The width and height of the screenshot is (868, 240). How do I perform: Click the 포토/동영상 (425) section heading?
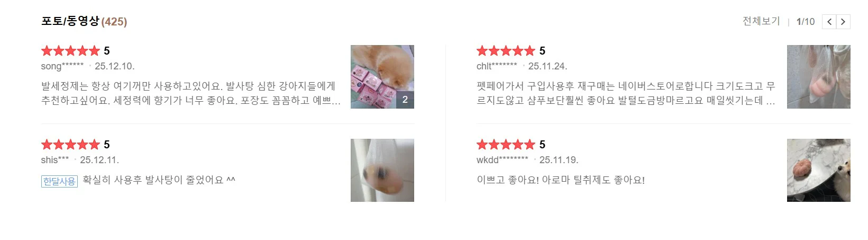(84, 21)
